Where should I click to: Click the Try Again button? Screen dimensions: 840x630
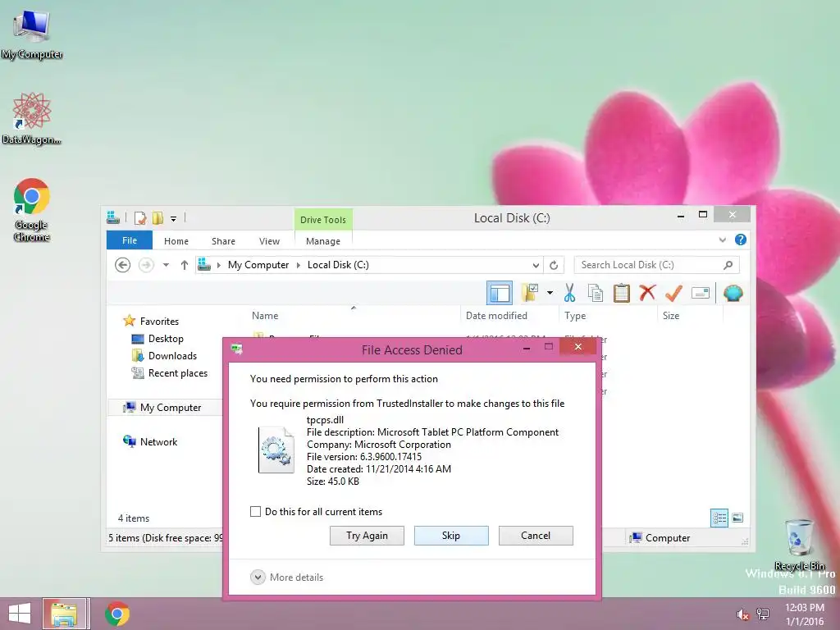pos(367,536)
